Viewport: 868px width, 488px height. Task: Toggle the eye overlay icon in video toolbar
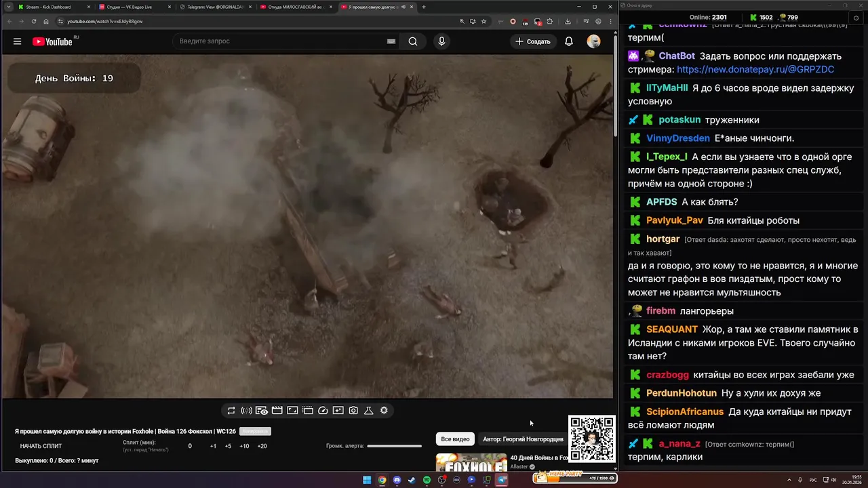pyautogui.click(x=262, y=411)
